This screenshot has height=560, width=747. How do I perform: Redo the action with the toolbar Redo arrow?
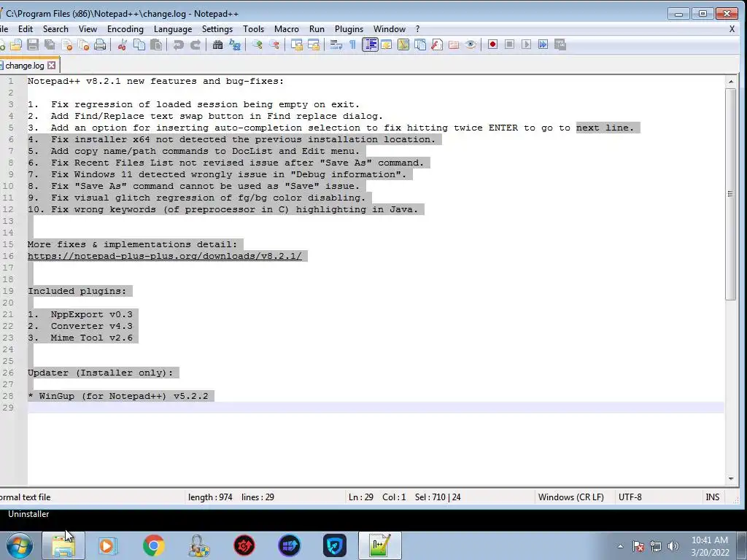pos(196,44)
